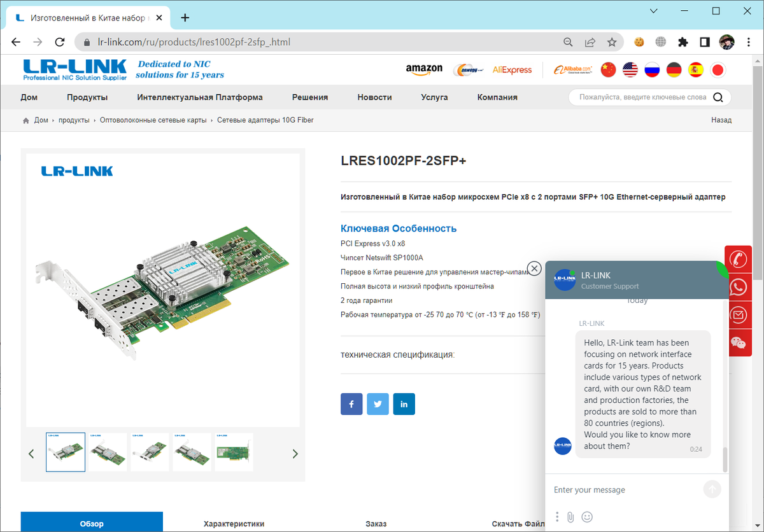Select the Russian flag language
This screenshot has width=764, height=532.
[652, 70]
